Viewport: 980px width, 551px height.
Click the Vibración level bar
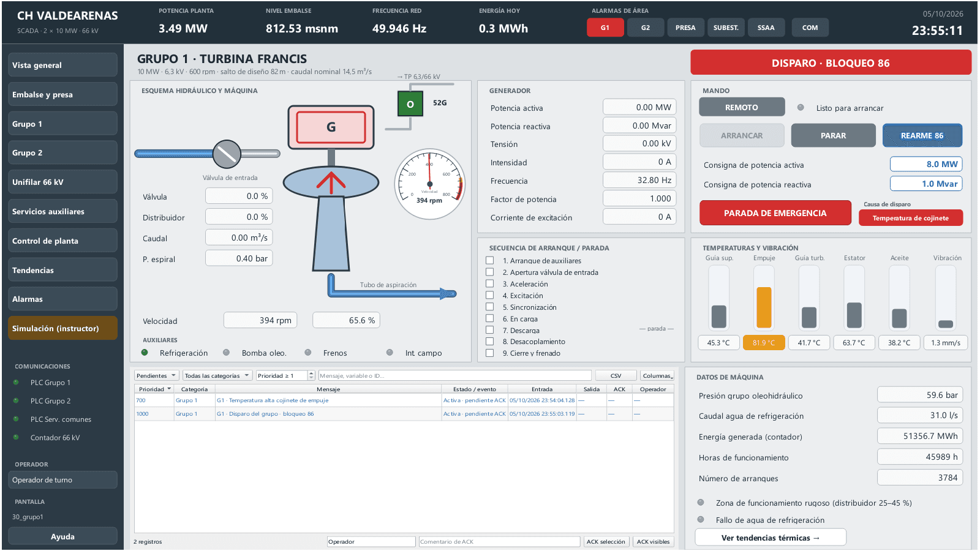click(946, 298)
